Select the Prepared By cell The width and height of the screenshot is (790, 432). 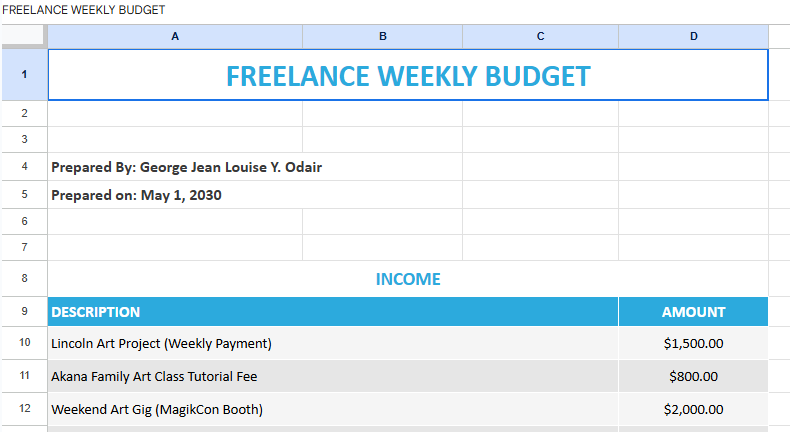coord(186,167)
